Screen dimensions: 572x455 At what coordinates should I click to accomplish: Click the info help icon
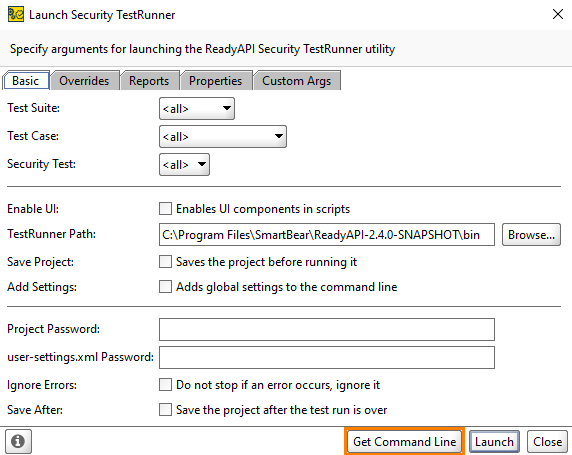pos(18,441)
